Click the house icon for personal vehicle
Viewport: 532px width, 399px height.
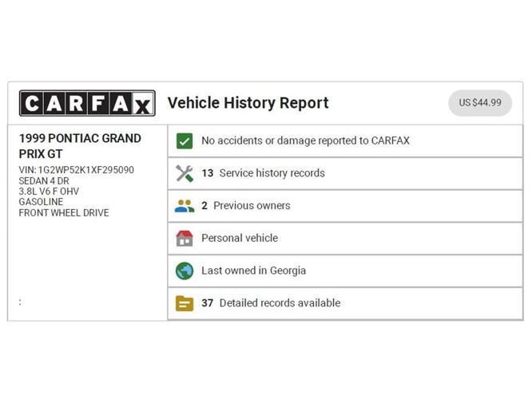(x=185, y=239)
